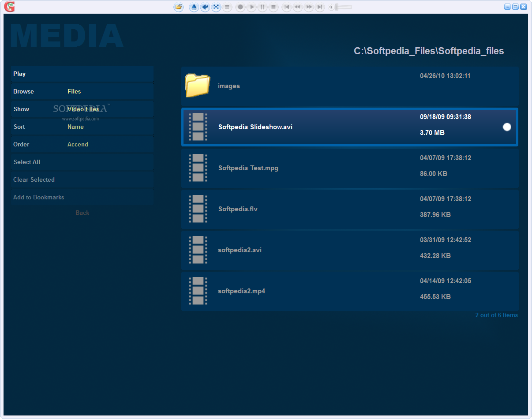Click the stop button in toolbar

pos(273,7)
